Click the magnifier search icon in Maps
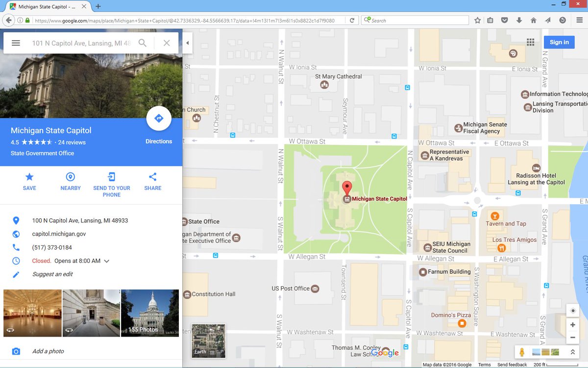 click(x=143, y=43)
